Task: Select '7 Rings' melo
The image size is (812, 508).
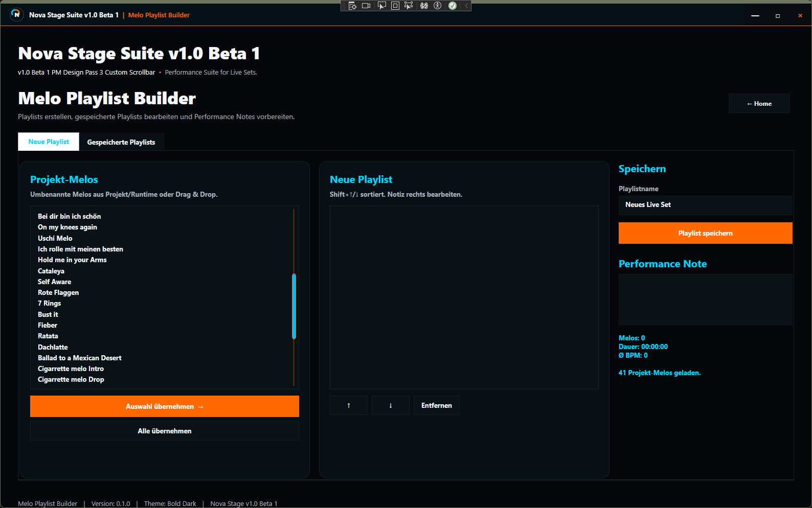Action: pos(49,303)
